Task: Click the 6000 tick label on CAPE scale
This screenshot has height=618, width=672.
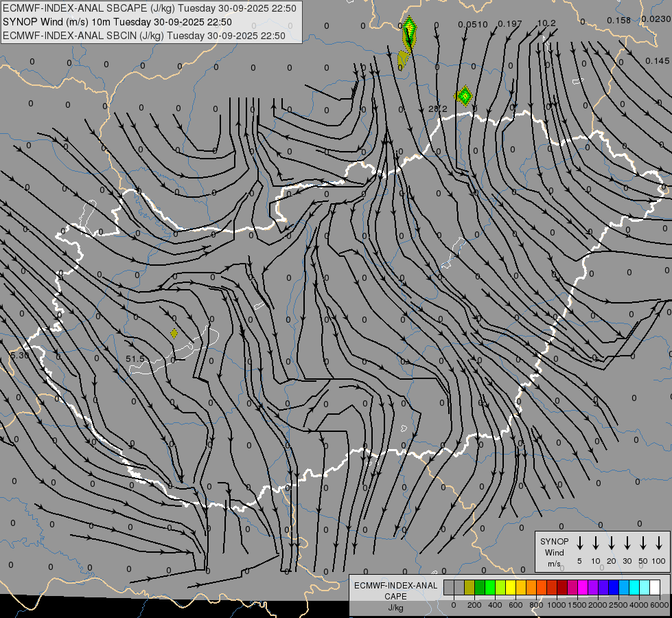Action: [x=659, y=605]
